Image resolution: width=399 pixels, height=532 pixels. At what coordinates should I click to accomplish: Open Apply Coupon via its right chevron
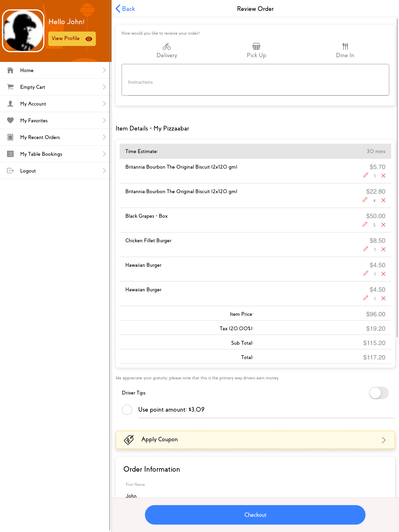tap(384, 440)
